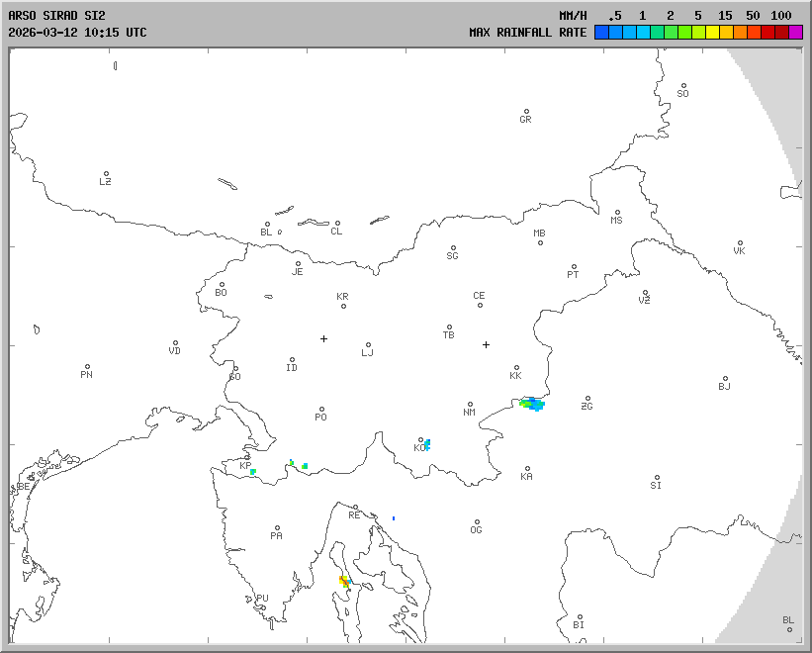Screen dimensions: 812x653
Task: Select the small rain echo beside KO marker
Action: click(x=427, y=444)
